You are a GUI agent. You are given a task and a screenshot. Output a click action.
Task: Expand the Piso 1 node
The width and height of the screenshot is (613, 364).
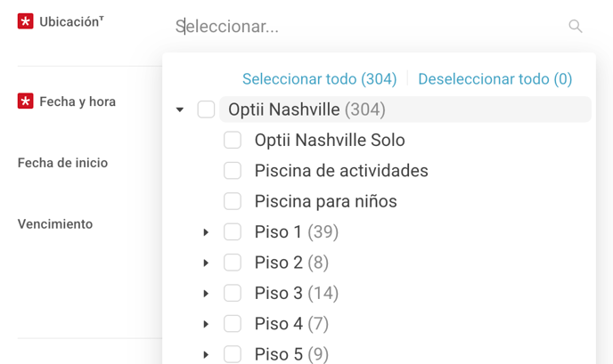tap(206, 232)
